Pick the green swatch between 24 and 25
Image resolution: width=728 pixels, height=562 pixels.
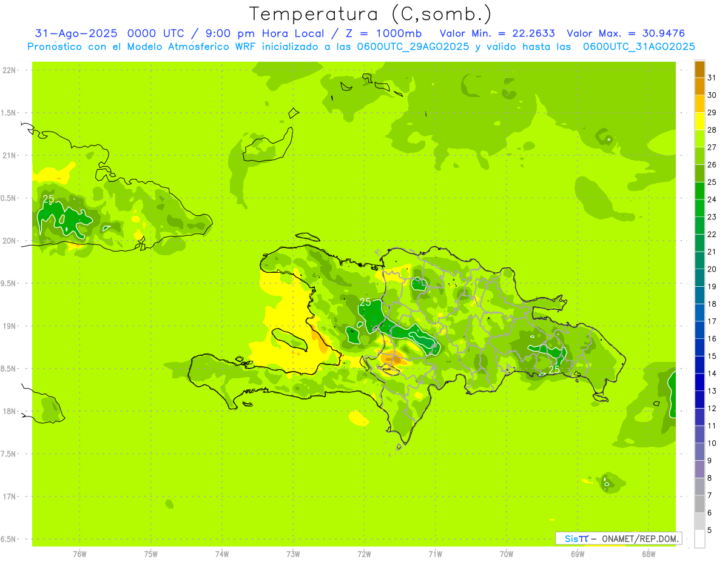pyautogui.click(x=699, y=191)
